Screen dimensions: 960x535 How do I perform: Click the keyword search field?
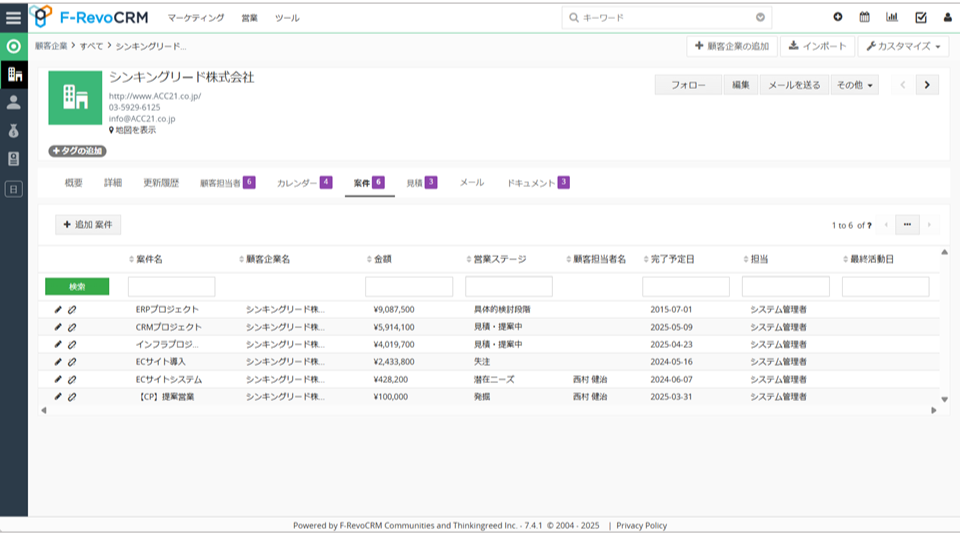click(667, 18)
